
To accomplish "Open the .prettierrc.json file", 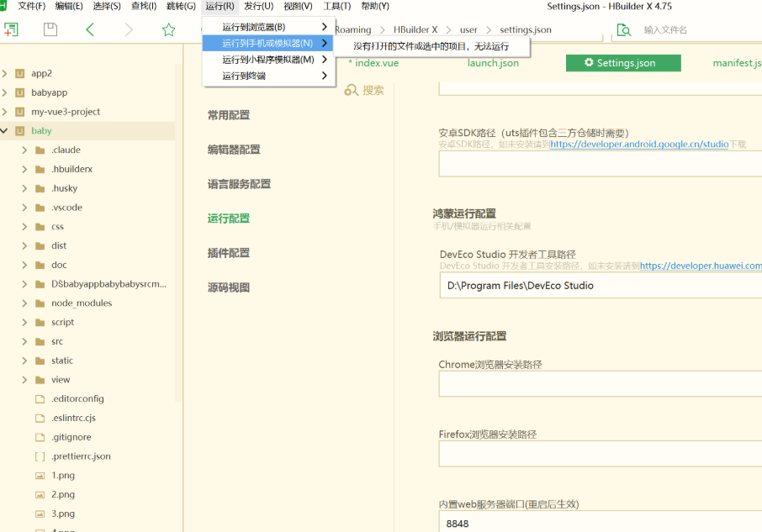I will (80, 456).
